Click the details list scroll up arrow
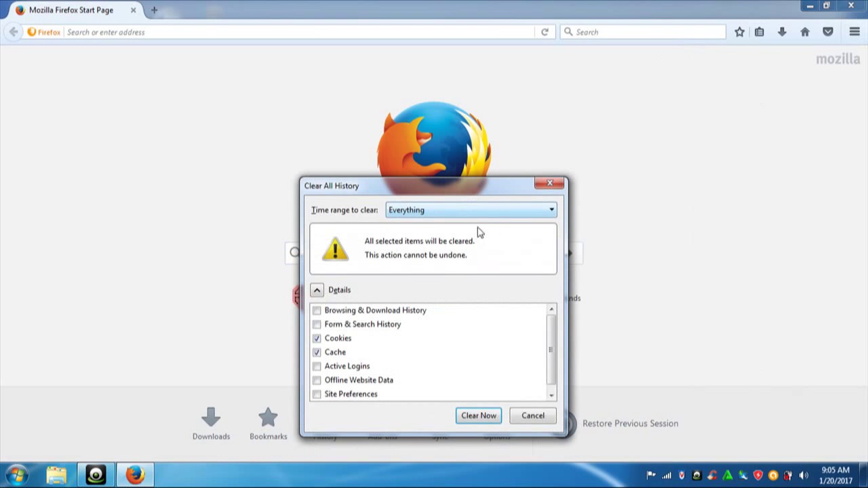Screen dimensions: 868x488 pos(551,310)
